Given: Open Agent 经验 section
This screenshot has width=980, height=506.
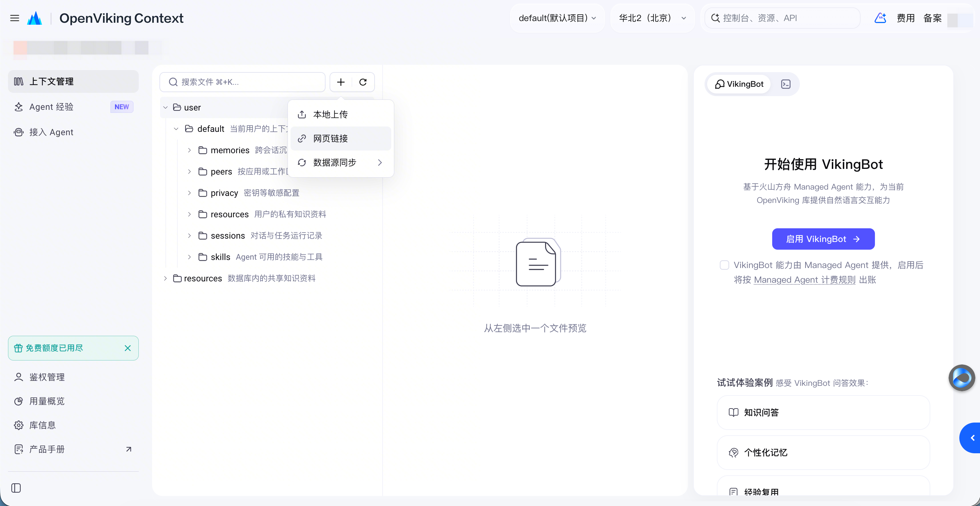Looking at the screenshot, I should pos(73,106).
